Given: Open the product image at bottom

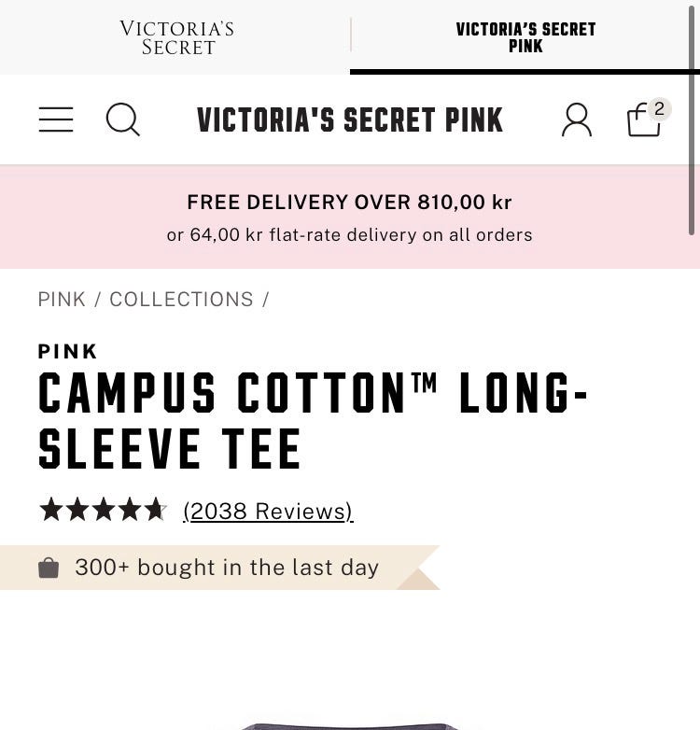Looking at the screenshot, I should [350, 726].
